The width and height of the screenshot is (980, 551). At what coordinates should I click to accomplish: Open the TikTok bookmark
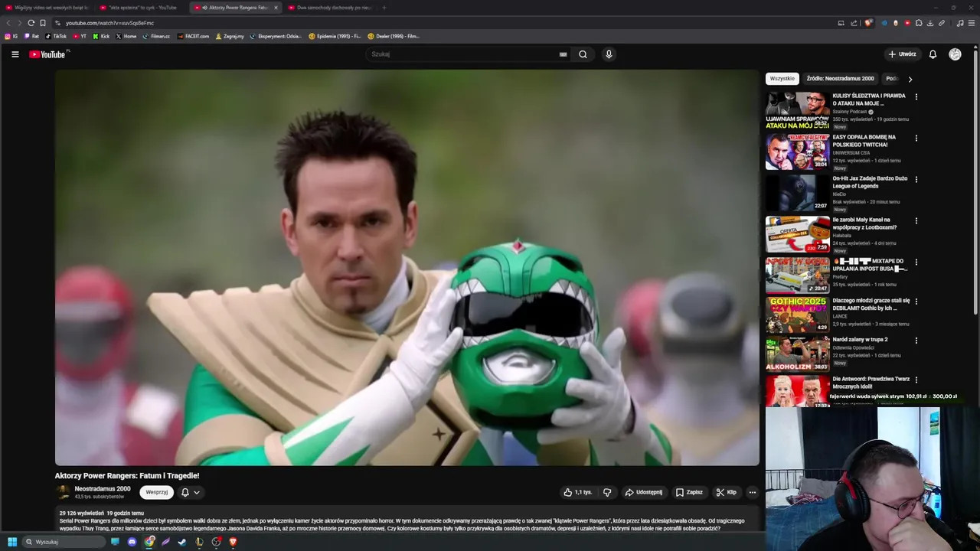(56, 36)
